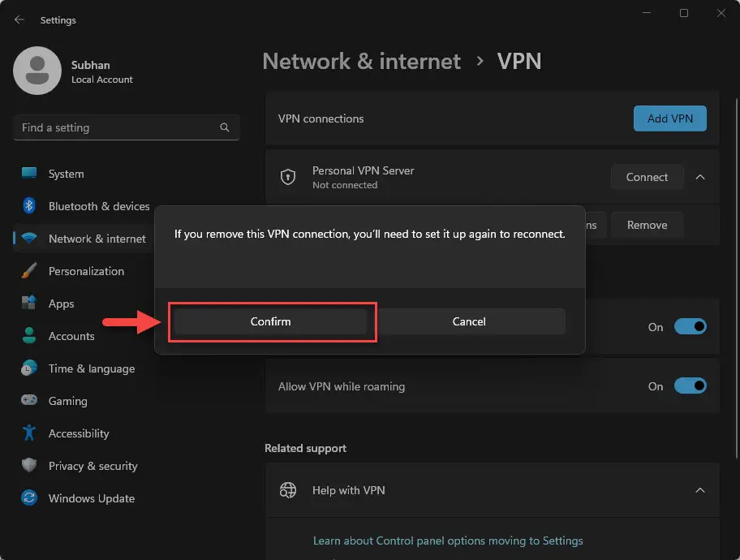Select the Accessibility icon

coord(29,433)
